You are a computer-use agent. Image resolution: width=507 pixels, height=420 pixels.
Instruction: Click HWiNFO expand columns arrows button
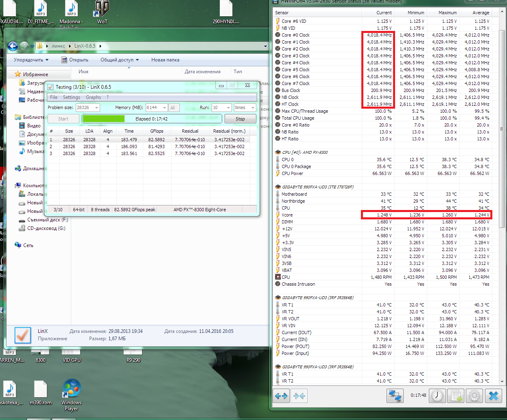tap(281, 396)
